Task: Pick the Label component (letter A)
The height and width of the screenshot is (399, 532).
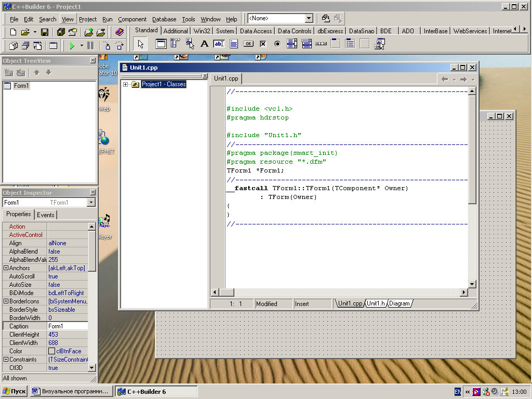Action: 204,44
